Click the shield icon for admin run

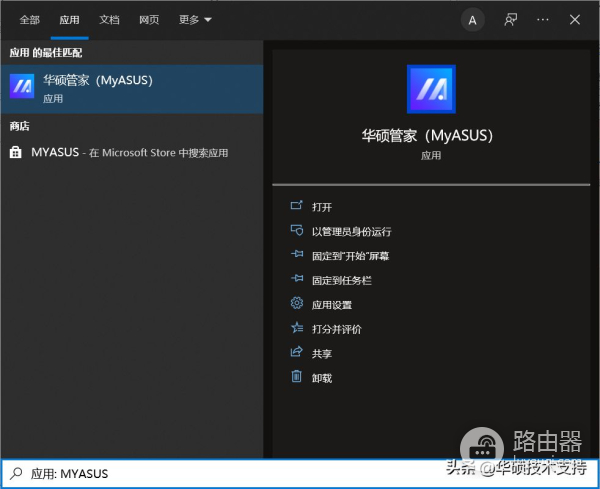pyautogui.click(x=297, y=230)
